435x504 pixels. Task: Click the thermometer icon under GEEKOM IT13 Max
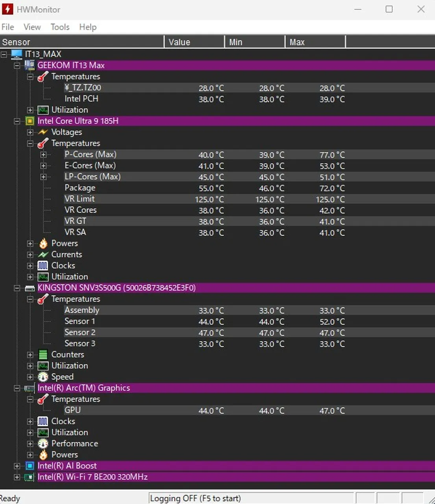pyautogui.click(x=43, y=76)
